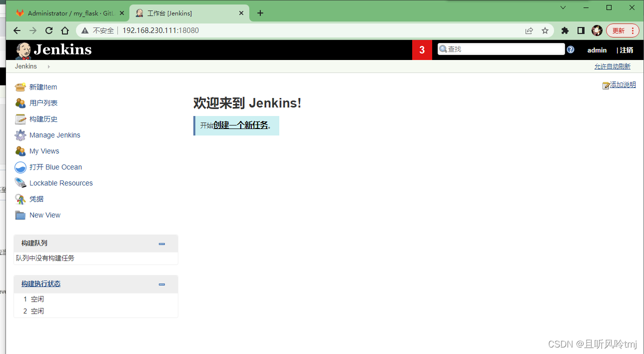Collapse the build executor status (构建执行状态) panel
This screenshot has height=354, width=644.
coord(162,284)
